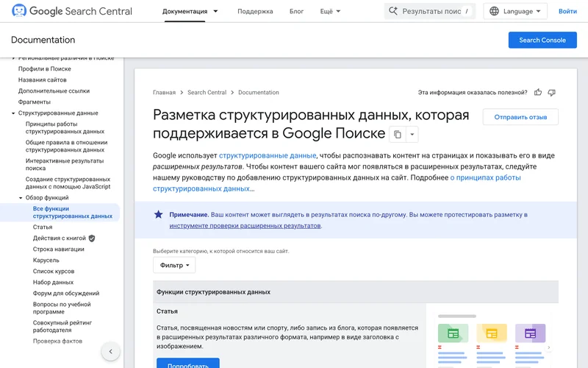Open Карусель sidebar item
Image resolution: width=588 pixels, height=368 pixels.
(x=46, y=261)
